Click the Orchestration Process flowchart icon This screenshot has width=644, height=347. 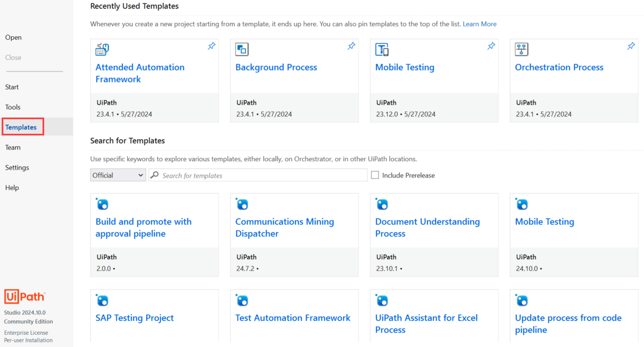521,49
